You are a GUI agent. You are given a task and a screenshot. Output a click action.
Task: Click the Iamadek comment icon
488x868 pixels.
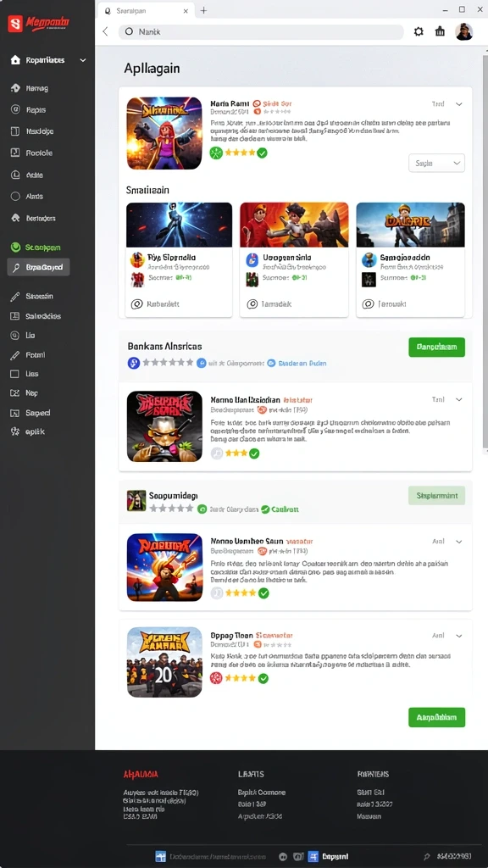point(252,304)
